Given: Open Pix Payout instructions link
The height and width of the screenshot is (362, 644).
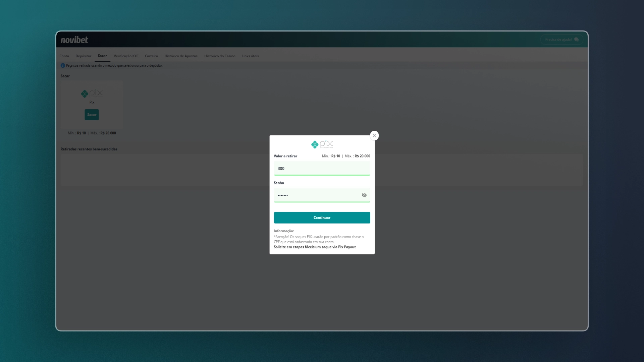Looking at the screenshot, I should [x=314, y=247].
